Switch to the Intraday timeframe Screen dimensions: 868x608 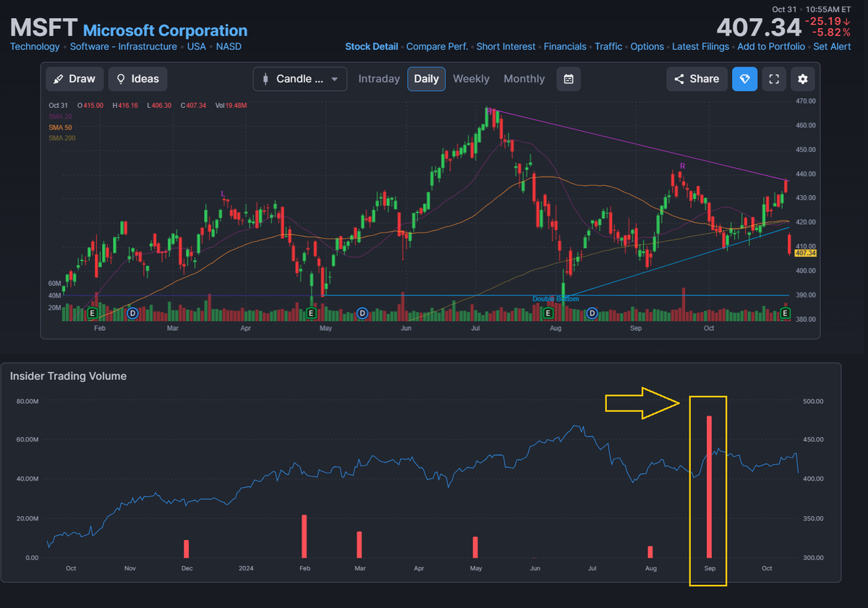tap(379, 79)
